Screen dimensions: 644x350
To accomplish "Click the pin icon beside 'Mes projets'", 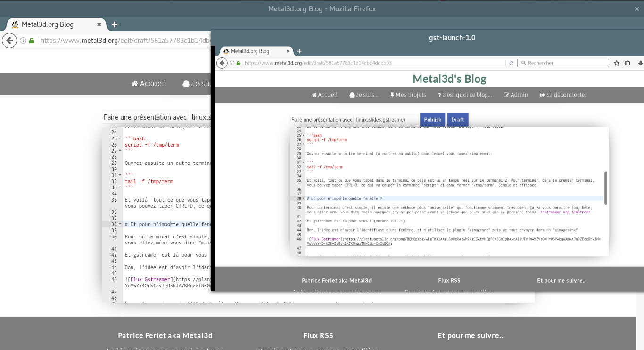I will point(392,95).
